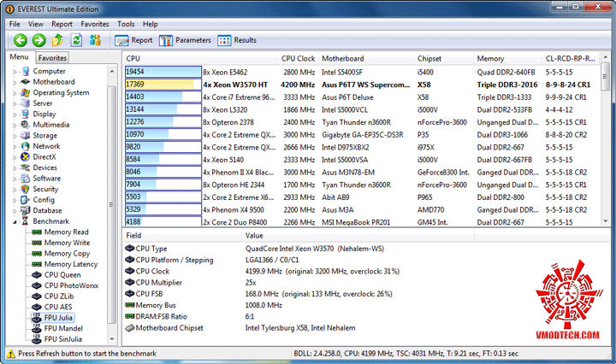Image resolution: width=616 pixels, height=364 pixels.
Task: Select the Database tree icon
Action: pos(26,210)
